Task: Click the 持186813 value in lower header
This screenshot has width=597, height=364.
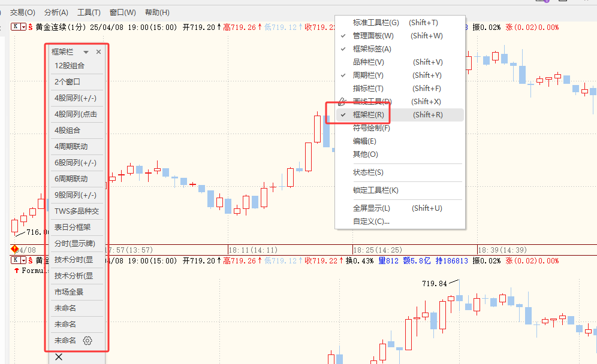Action: [452, 260]
